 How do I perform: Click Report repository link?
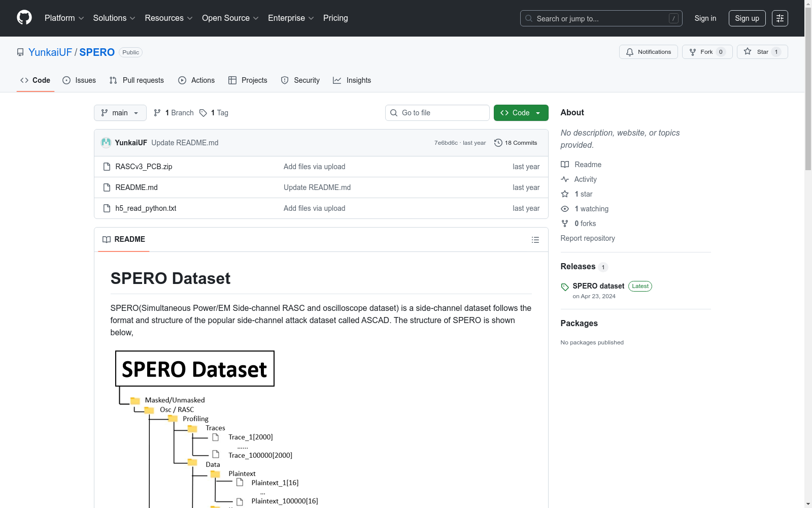point(588,238)
